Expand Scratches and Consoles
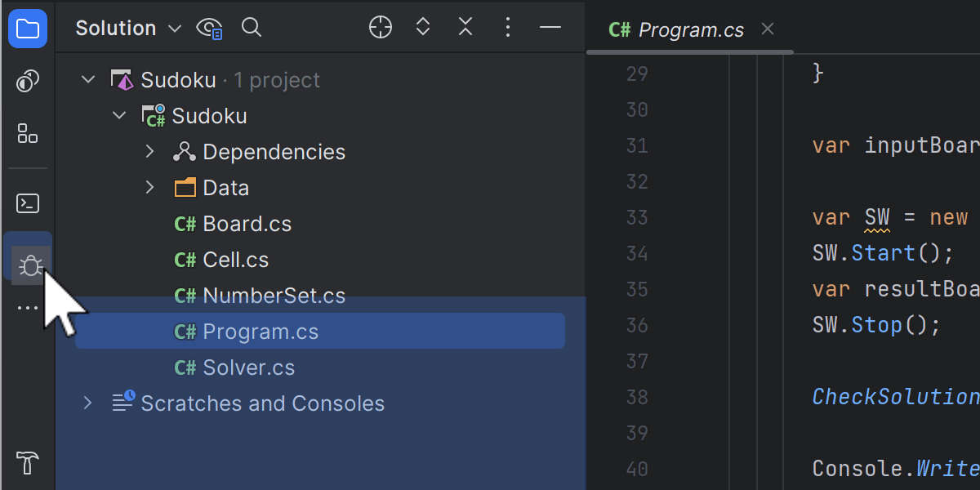 tap(87, 403)
